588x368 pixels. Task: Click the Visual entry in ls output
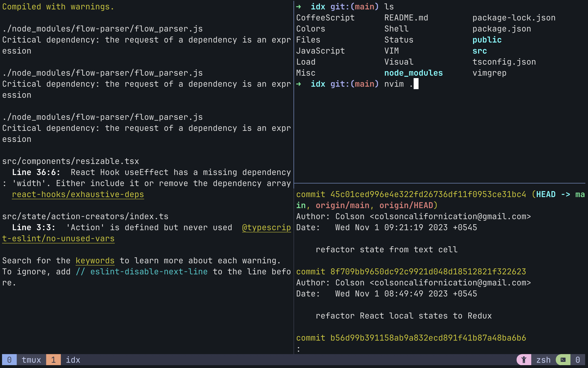pos(399,62)
